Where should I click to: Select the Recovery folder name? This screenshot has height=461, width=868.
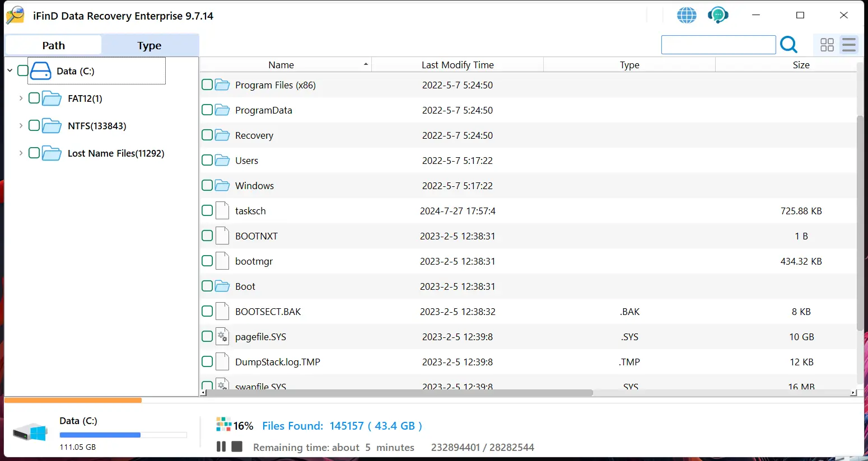pyautogui.click(x=254, y=135)
